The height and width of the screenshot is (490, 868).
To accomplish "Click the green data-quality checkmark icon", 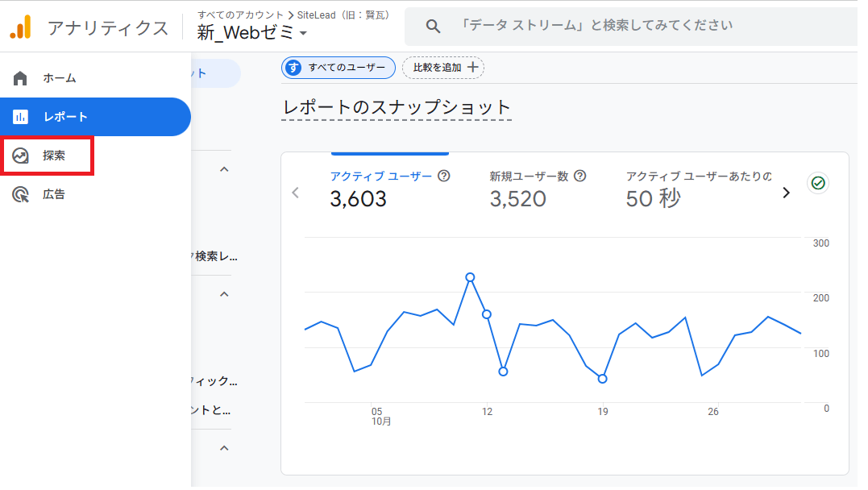I will [817, 183].
